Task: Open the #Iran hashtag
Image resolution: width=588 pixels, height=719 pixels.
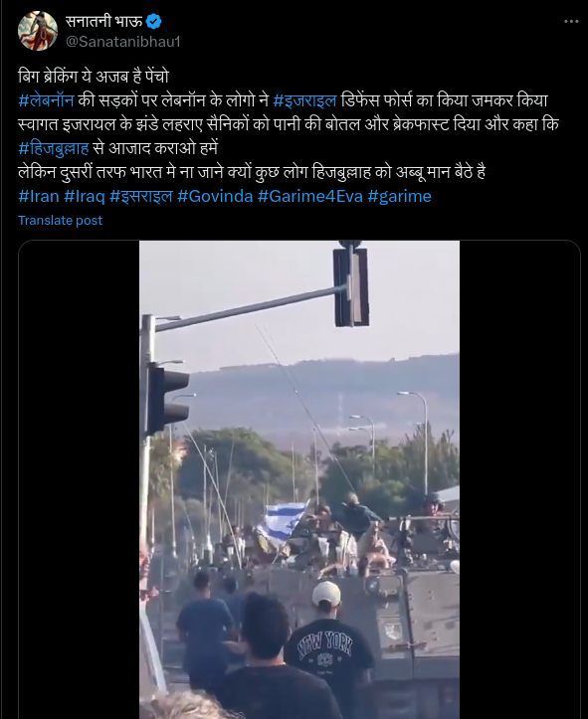Action: click(39, 196)
